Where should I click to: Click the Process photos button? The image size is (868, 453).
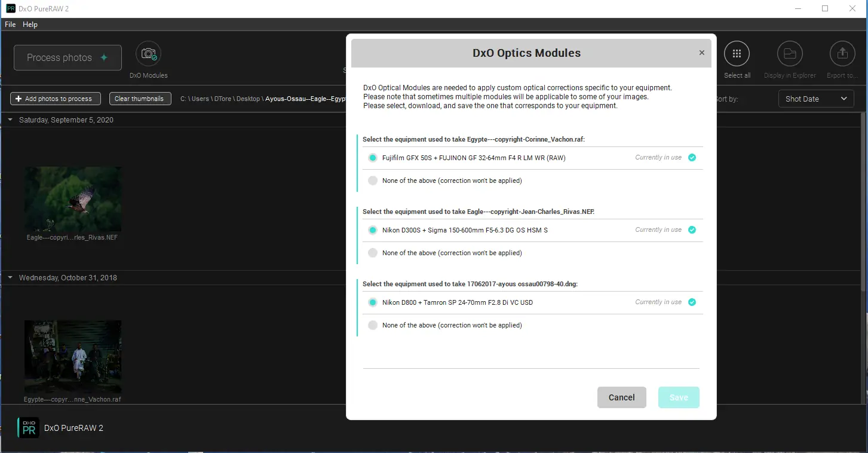[68, 58]
